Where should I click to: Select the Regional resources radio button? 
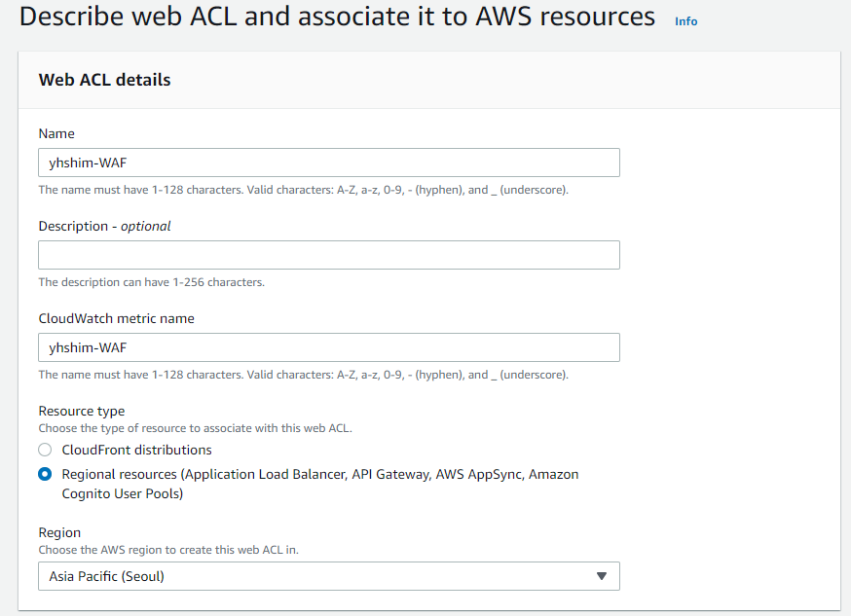click(x=45, y=475)
